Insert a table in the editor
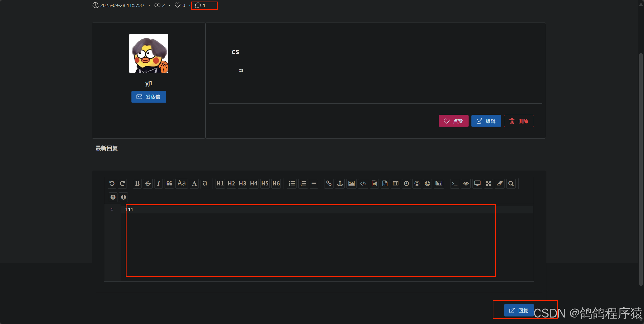 pos(396,184)
